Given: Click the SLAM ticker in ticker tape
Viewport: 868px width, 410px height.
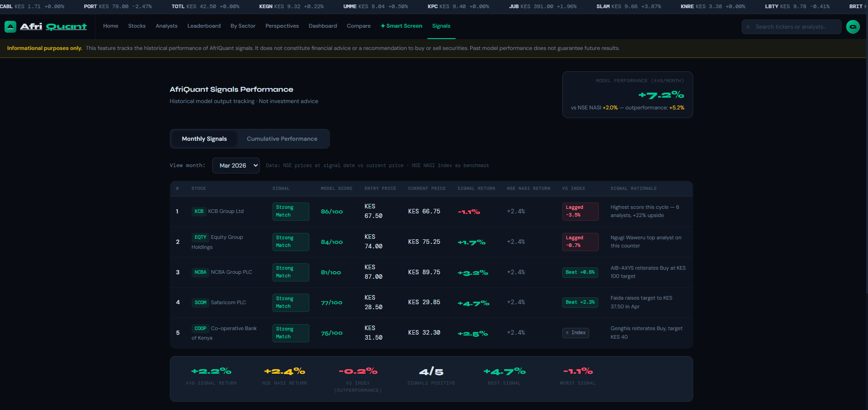Looking at the screenshot, I should (x=629, y=6).
